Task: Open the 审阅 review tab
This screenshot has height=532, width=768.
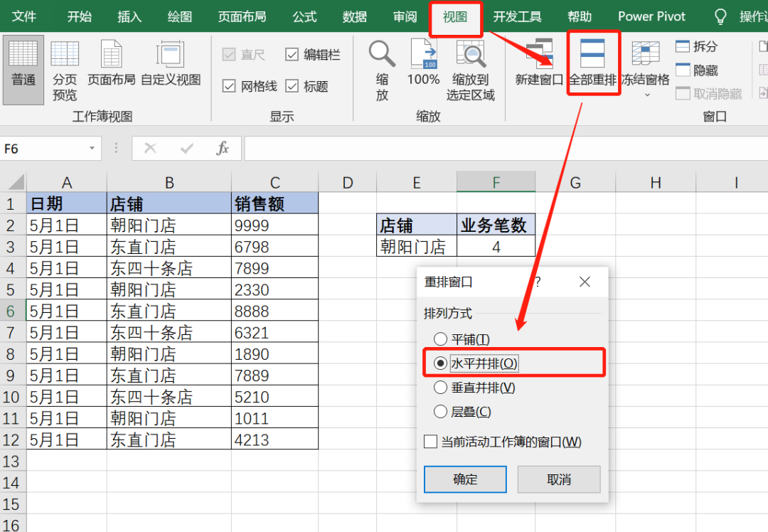Action: (405, 16)
